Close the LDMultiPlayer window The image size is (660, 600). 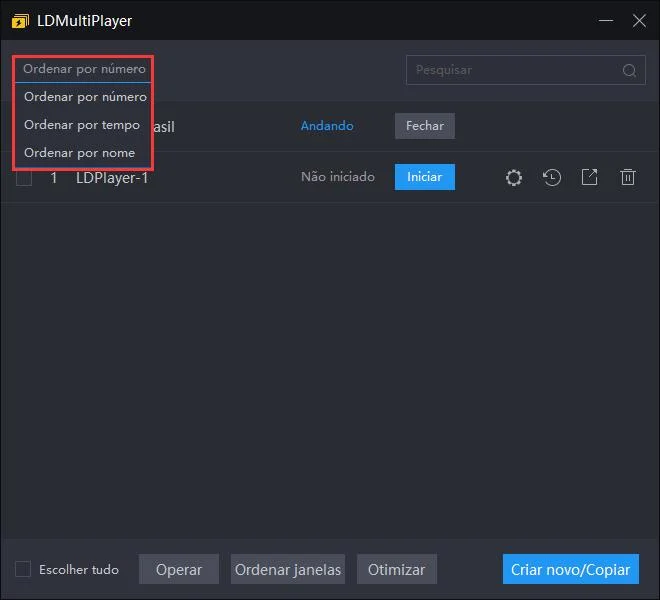point(639,20)
